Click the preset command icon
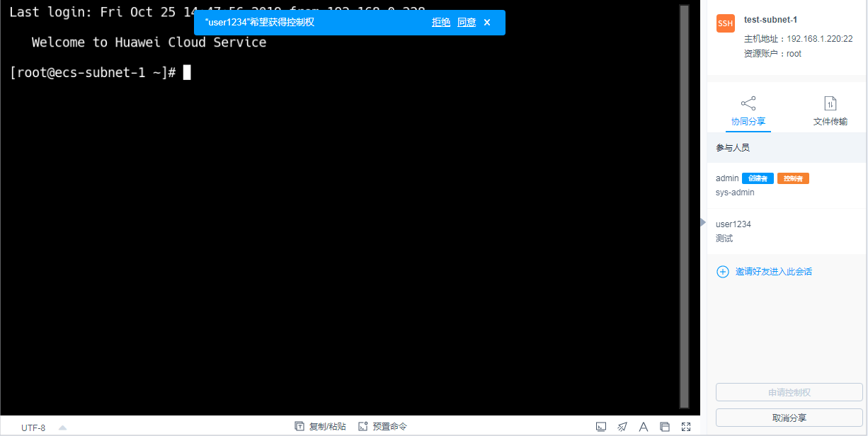Image resolution: width=868 pixels, height=436 pixels. point(363,426)
